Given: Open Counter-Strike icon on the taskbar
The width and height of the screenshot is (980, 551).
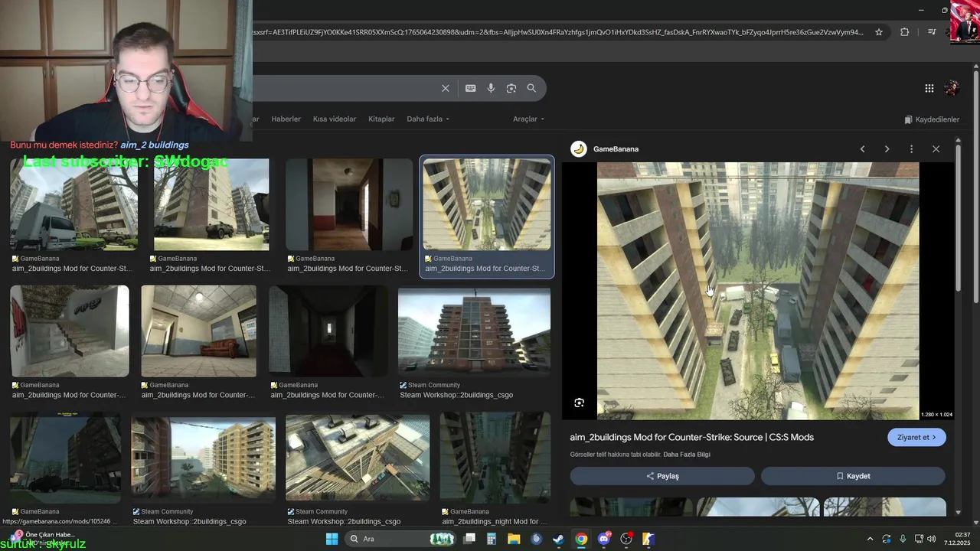Looking at the screenshot, I should [x=648, y=539].
